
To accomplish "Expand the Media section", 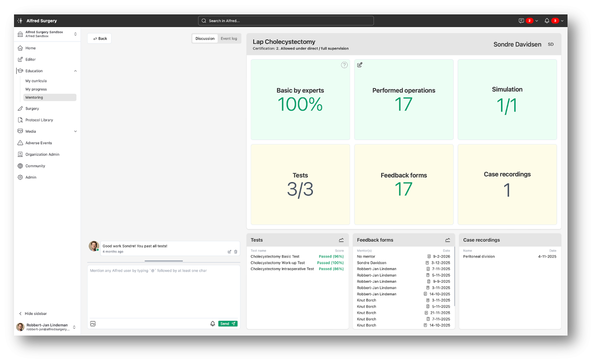I will [x=75, y=131].
